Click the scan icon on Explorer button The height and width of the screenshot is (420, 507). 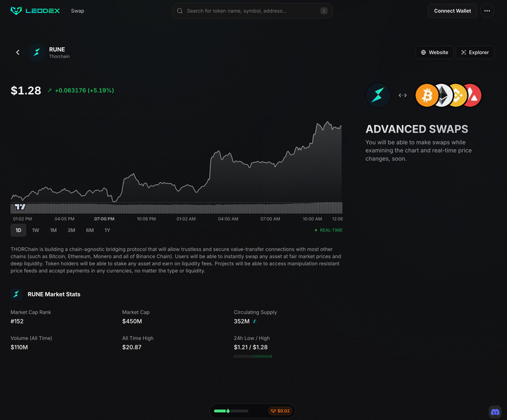point(463,52)
